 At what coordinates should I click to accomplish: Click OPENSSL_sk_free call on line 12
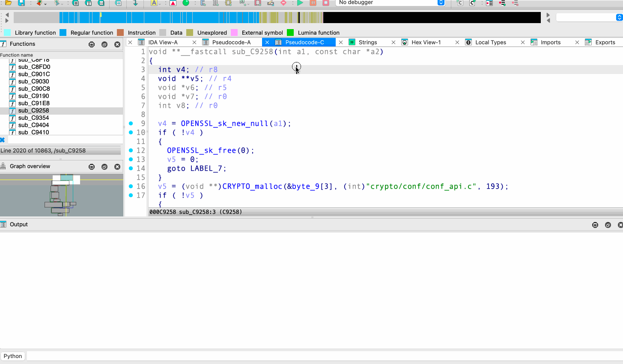coord(201,151)
